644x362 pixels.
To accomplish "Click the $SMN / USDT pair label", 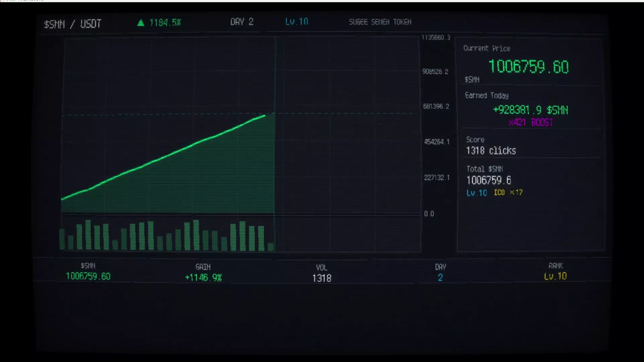I will [x=72, y=24].
